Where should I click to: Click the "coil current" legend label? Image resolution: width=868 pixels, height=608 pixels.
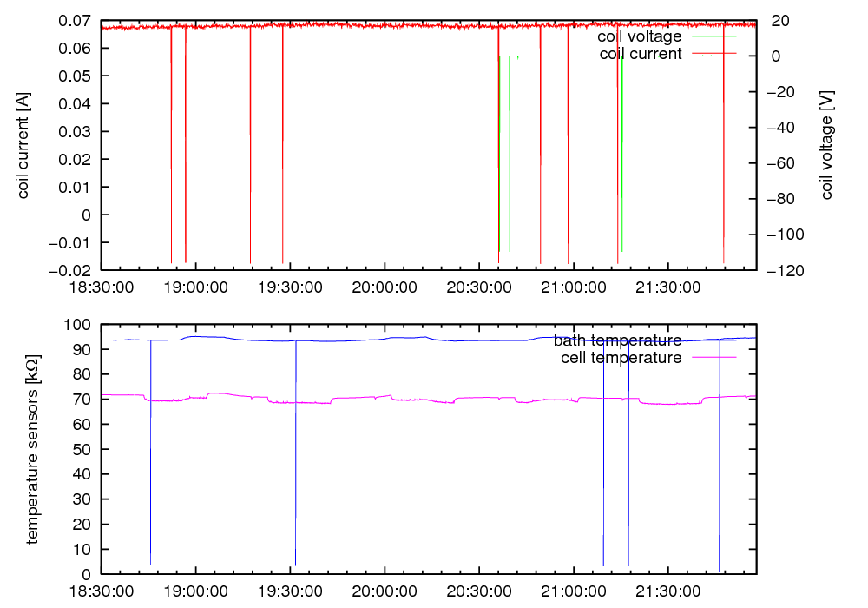tap(640, 54)
